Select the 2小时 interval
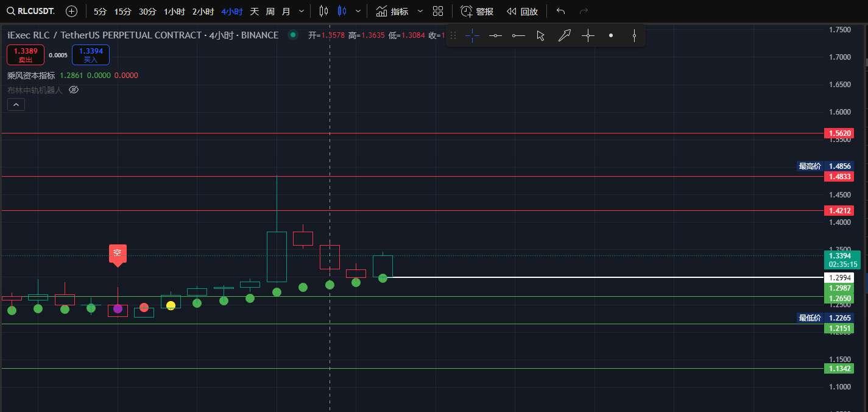Viewport: 868px width, 412px height. [203, 12]
